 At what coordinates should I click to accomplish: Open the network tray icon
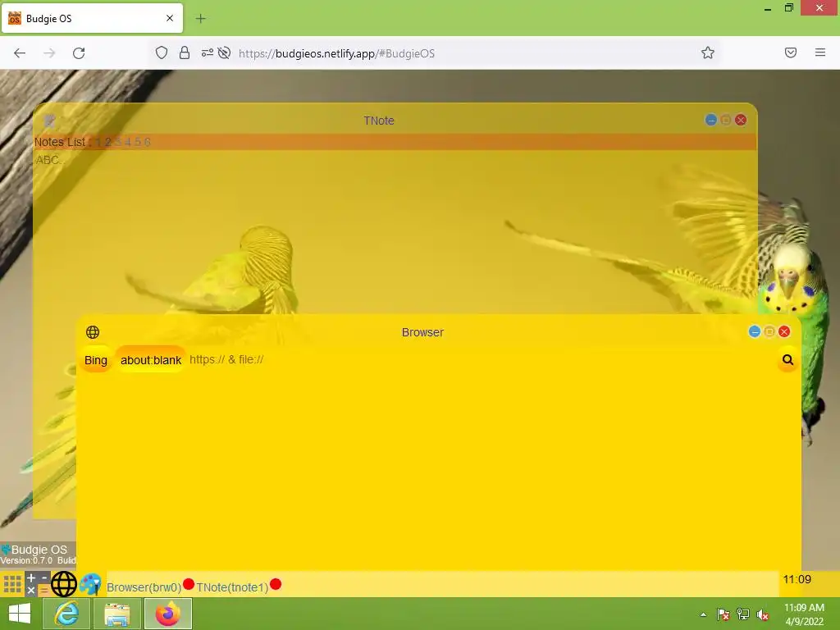[x=743, y=614]
